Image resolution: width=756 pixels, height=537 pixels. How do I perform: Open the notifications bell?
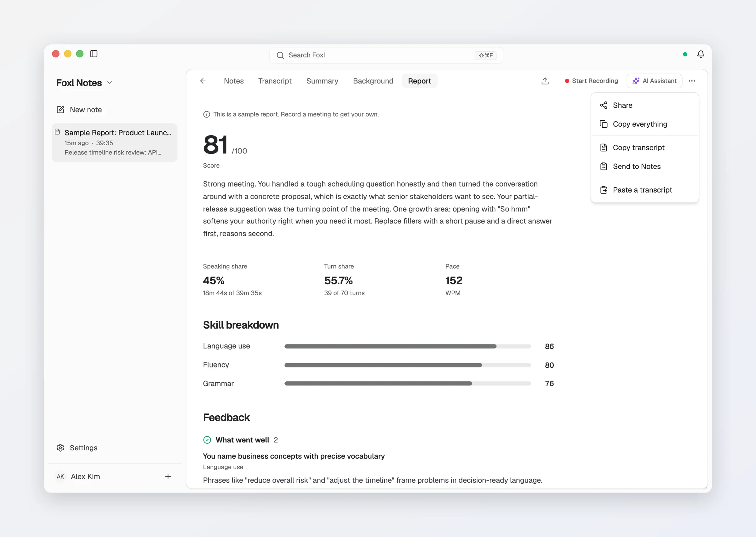[701, 54]
